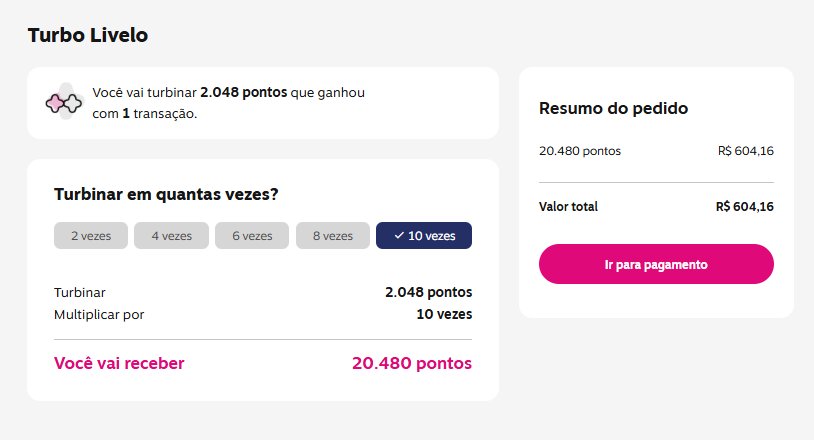Select the 10 vezes multiplier option
Viewport: 814px width, 440px height.
(424, 236)
